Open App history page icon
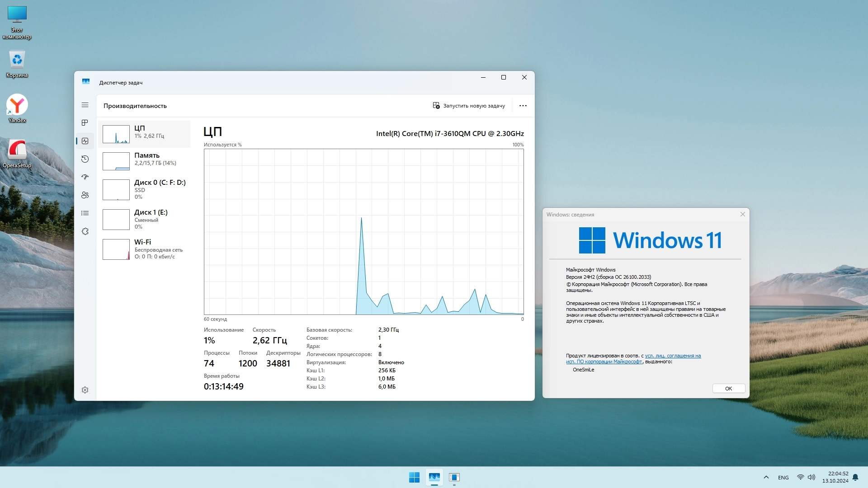The image size is (868, 488). tap(85, 159)
